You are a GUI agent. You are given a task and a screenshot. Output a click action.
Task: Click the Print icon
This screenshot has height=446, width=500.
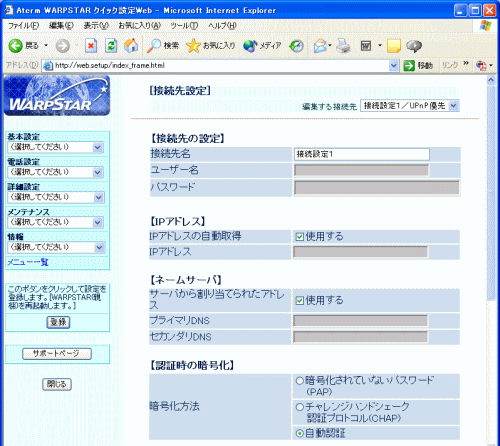tap(343, 46)
